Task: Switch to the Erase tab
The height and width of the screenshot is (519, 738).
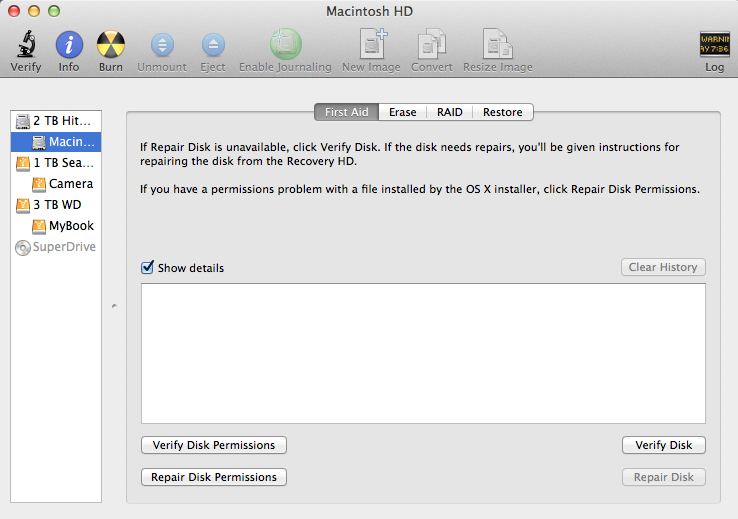Action: [x=402, y=112]
